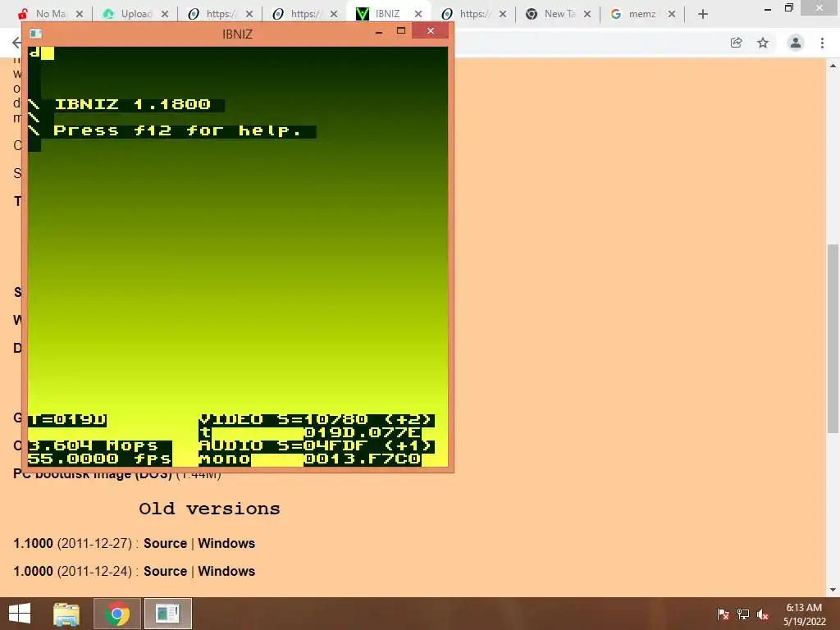Click the 'IBNIZ 1.1800' version text
The width and height of the screenshot is (840, 630).
[132, 104]
